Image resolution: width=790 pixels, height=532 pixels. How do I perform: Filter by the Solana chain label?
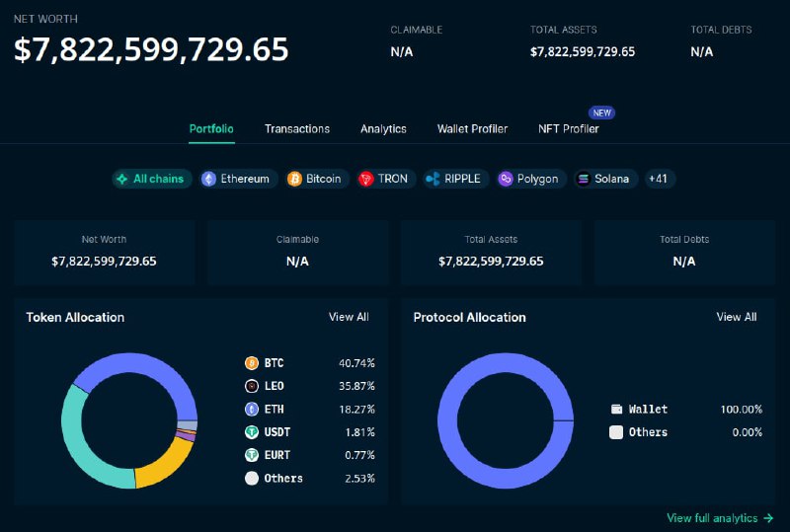(611, 179)
